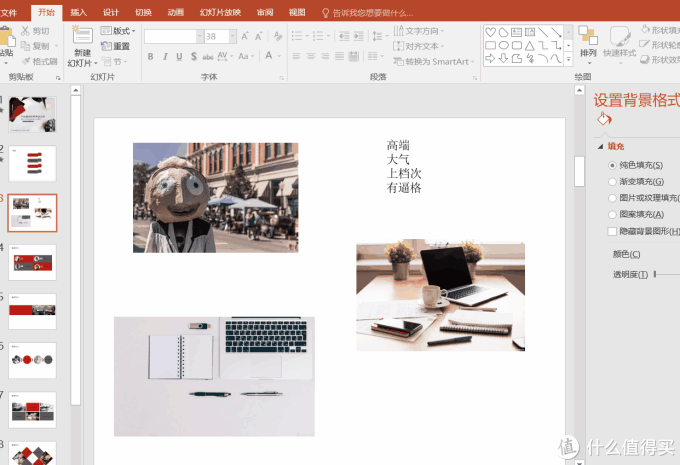Center text in the paragraph group
Image resolution: width=680 pixels, height=465 pixels.
[x=311, y=56]
